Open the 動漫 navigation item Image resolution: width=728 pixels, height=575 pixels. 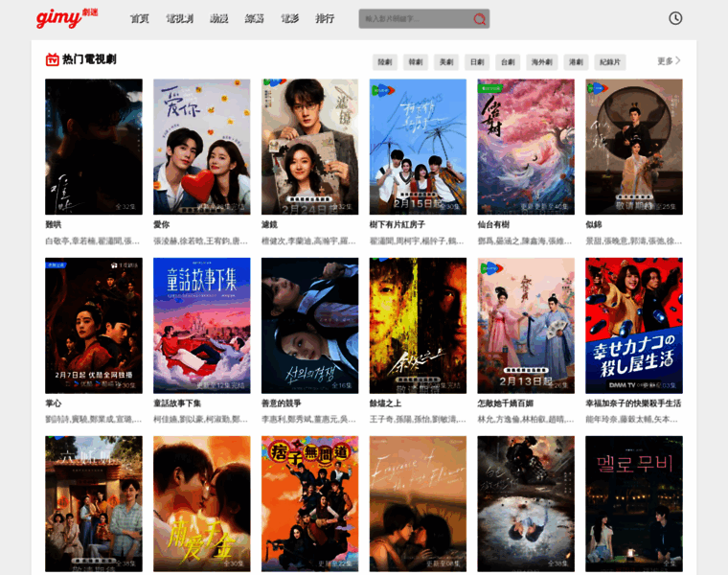218,18
